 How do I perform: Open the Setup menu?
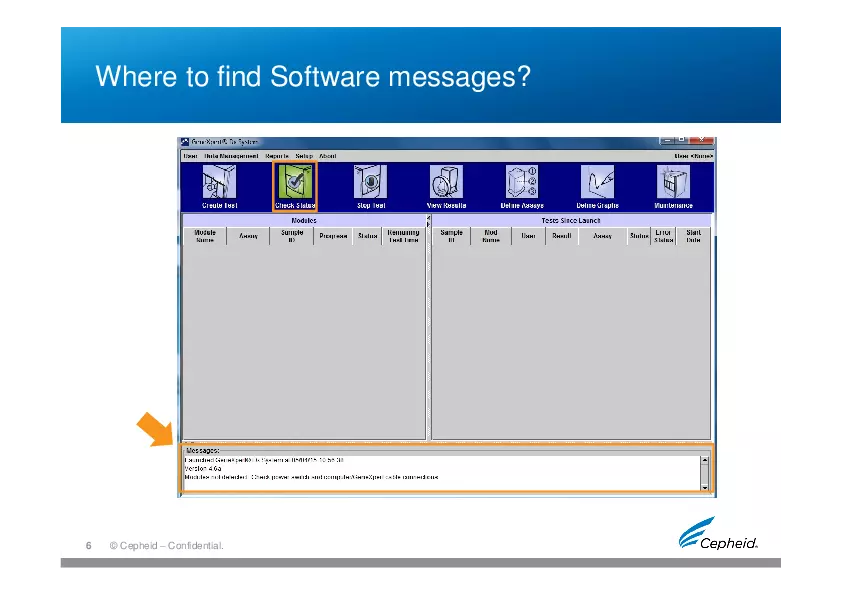(304, 156)
